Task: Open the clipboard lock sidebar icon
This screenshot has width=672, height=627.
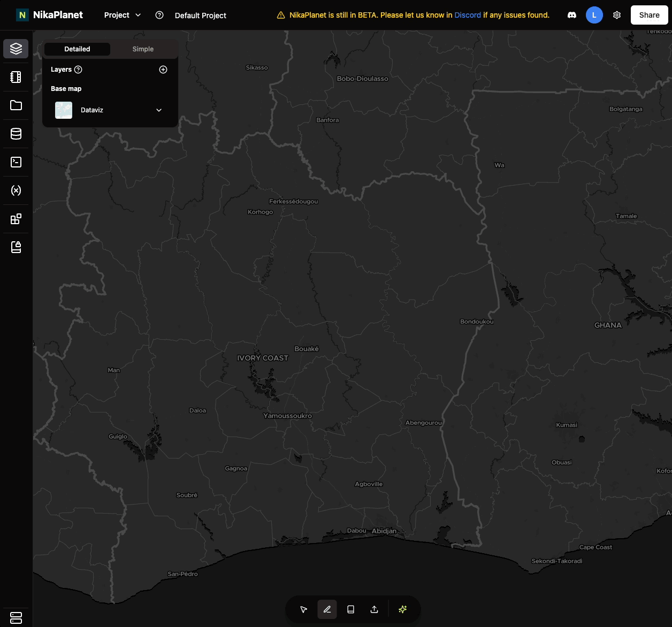Action: pyautogui.click(x=16, y=247)
